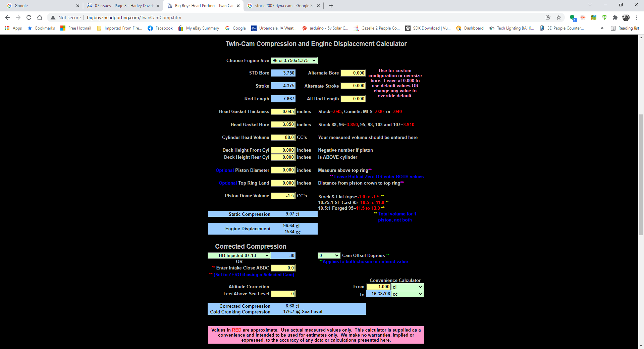The image size is (644, 349).
Task: Bookmark this page with the star icon
Action: tap(559, 17)
